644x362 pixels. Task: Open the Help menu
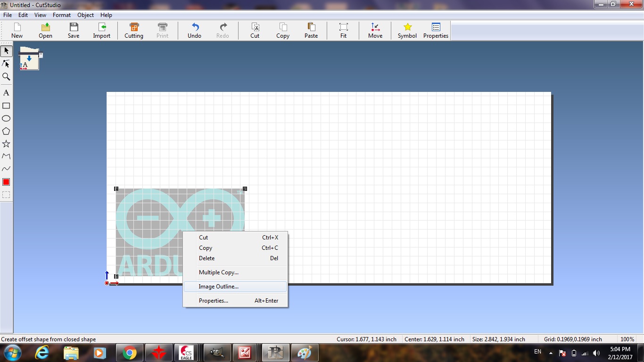106,15
